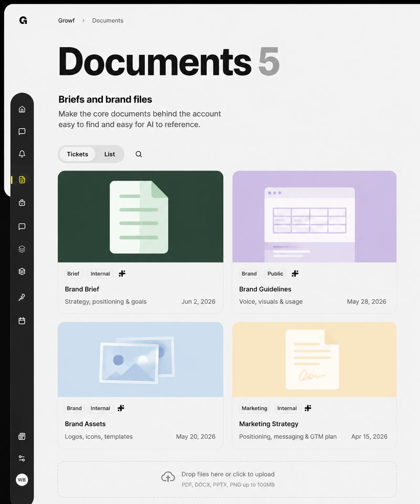Open the calendar icon in sidebar
The image size is (420, 504).
(22, 321)
